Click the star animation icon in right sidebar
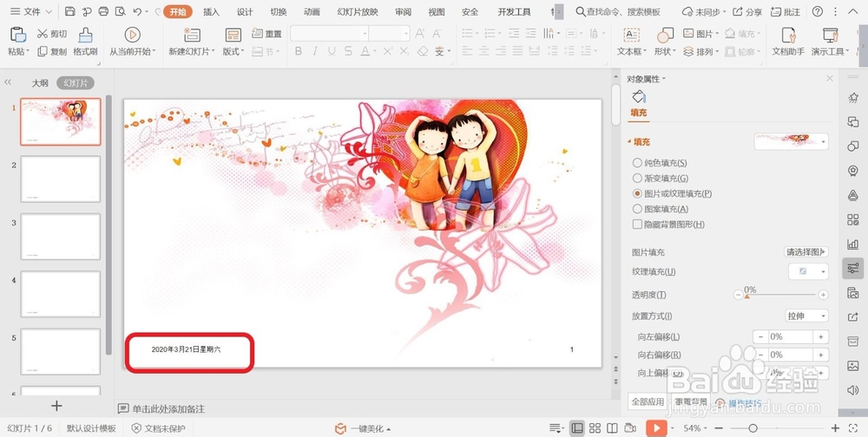The height and width of the screenshot is (437, 868). click(x=853, y=98)
